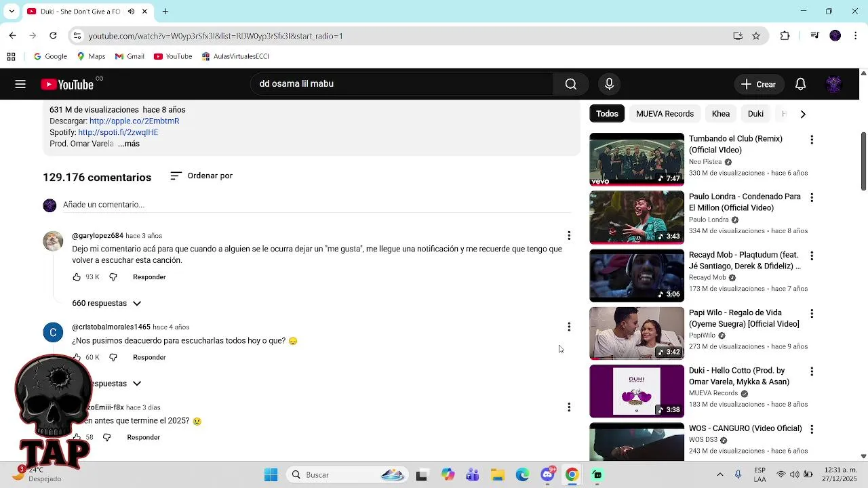868x488 pixels.
Task: Open WOS CANGURO video title
Action: coord(745,428)
